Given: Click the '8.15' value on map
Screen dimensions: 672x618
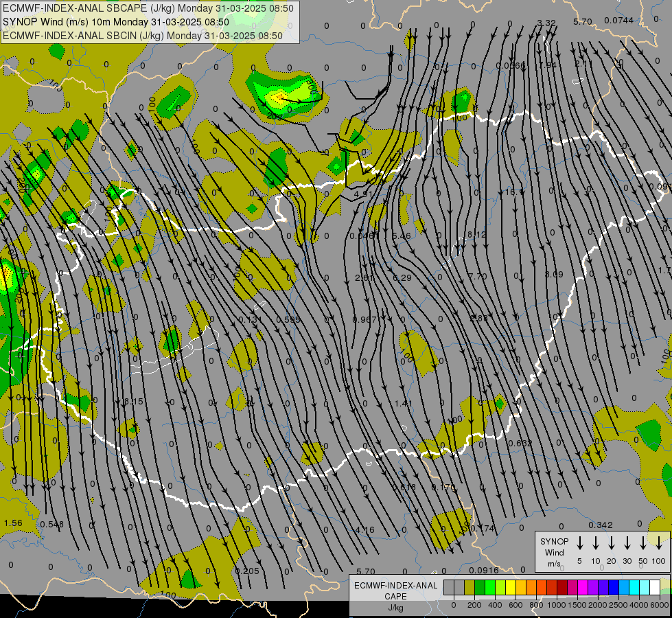Looking at the screenshot, I should 134,402.
